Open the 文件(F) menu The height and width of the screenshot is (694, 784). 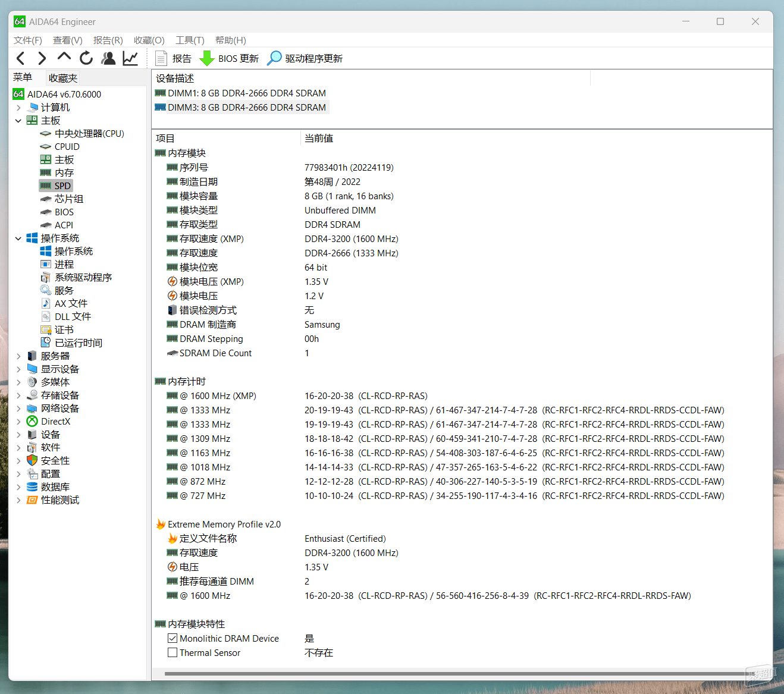(28, 40)
